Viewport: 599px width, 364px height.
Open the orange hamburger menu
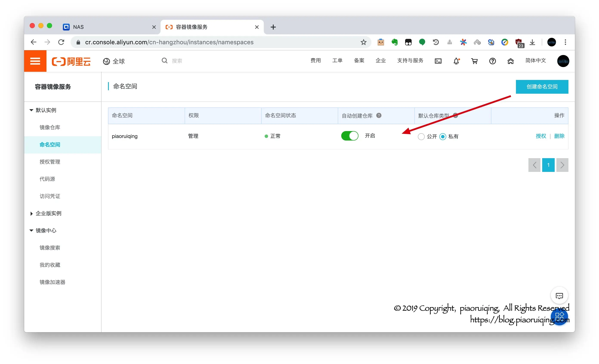click(x=35, y=61)
